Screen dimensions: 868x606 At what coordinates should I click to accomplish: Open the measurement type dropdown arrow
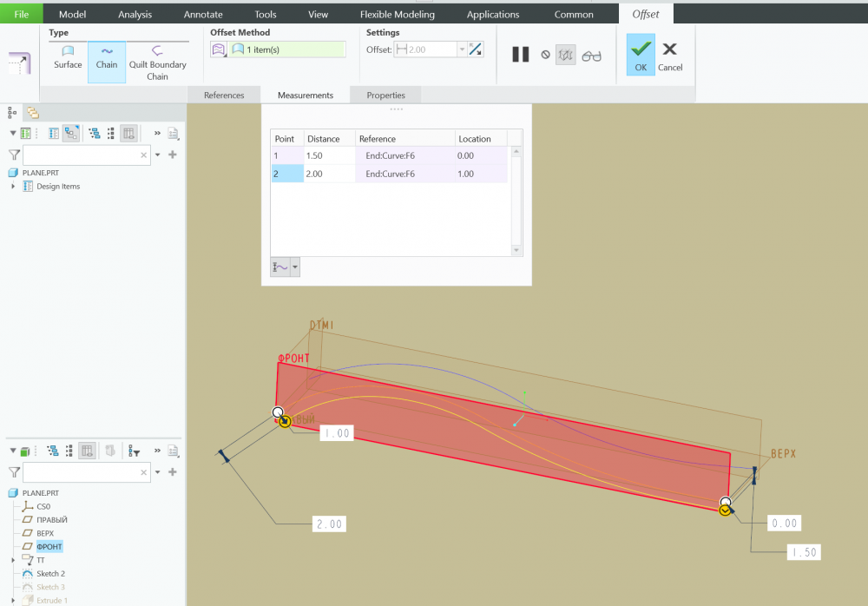pyautogui.click(x=295, y=267)
